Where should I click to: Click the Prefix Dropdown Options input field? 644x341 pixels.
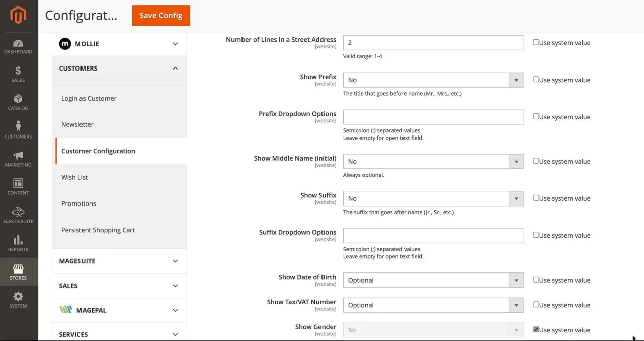pos(433,117)
